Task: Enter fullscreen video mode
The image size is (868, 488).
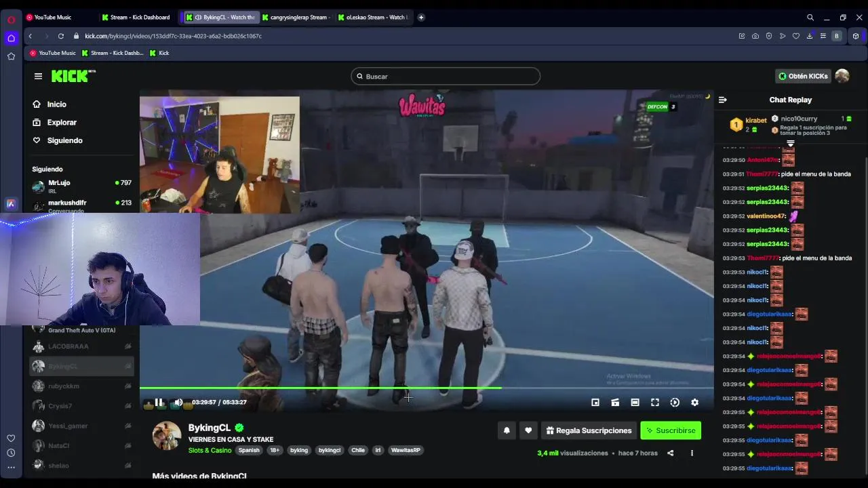Action: coord(655,403)
